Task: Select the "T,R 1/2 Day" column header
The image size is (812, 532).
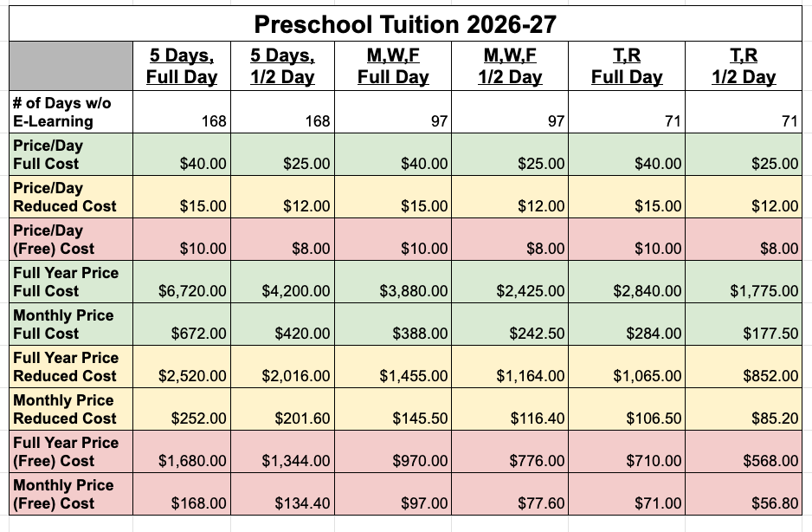Action: point(744,66)
